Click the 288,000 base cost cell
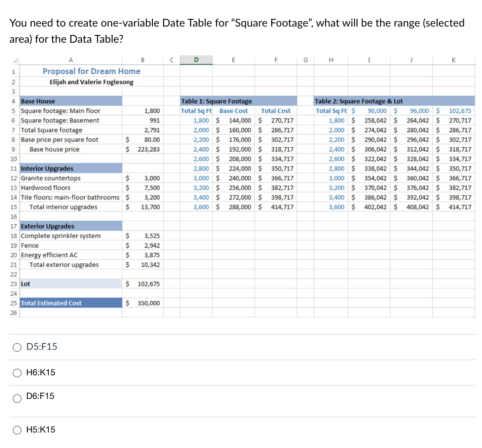This screenshot has height=448, width=482. click(234, 207)
